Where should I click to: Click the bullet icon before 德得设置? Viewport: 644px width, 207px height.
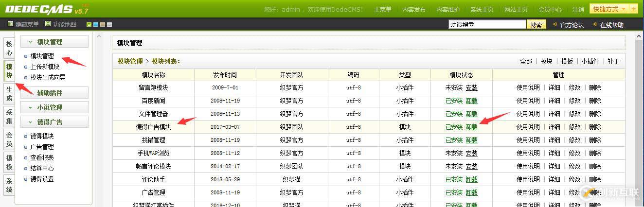pyautogui.click(x=26, y=179)
